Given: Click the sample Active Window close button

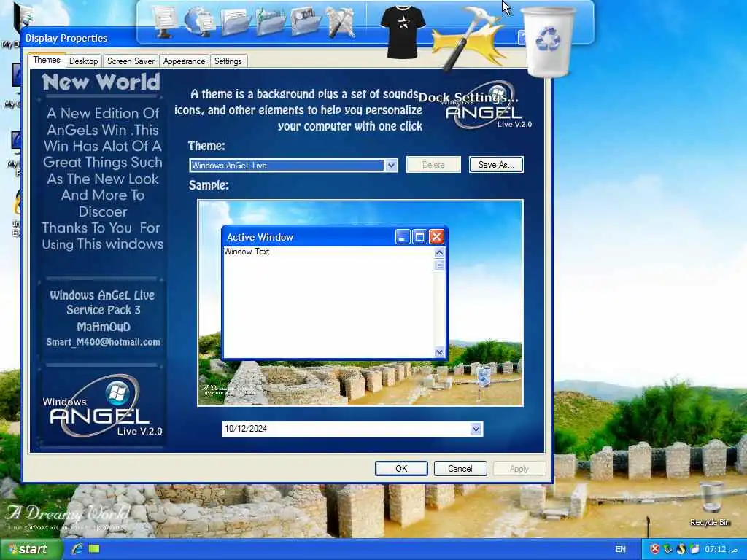Looking at the screenshot, I should (436, 237).
